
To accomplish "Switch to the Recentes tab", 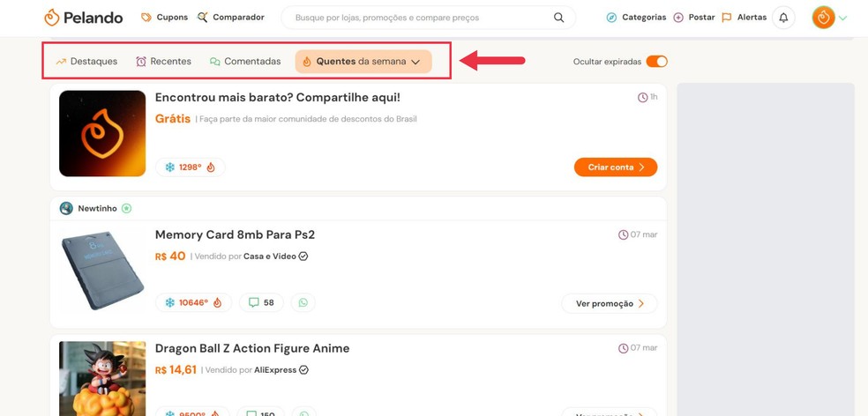I will (164, 62).
